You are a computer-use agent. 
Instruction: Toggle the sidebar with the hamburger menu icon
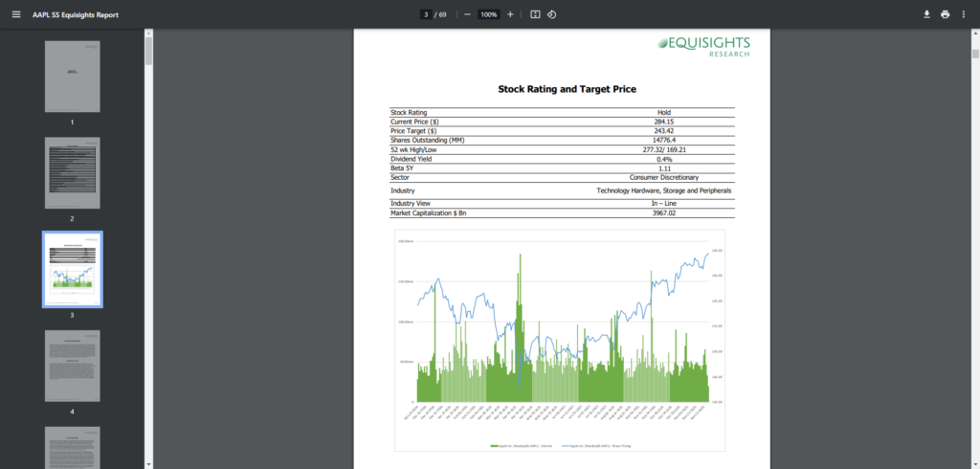(15, 14)
